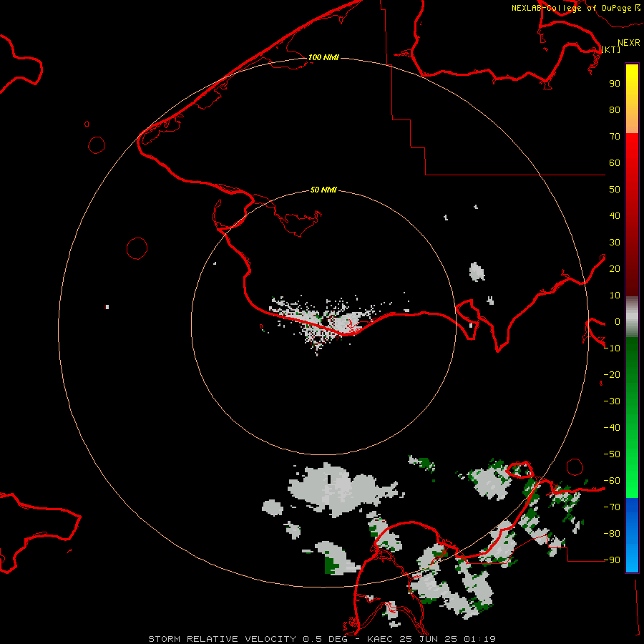This screenshot has height=644, width=644.
Task: Select the positive 70 velocity scale label
Action: (x=615, y=137)
